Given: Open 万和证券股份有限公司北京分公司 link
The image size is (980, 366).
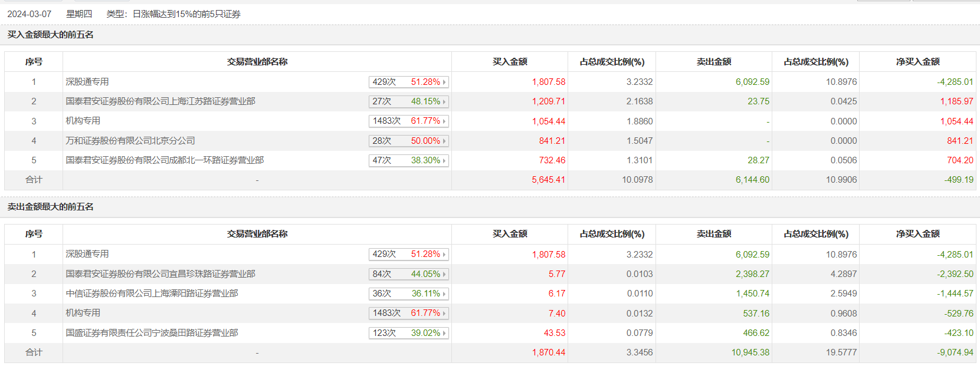Looking at the screenshot, I should point(130,141).
